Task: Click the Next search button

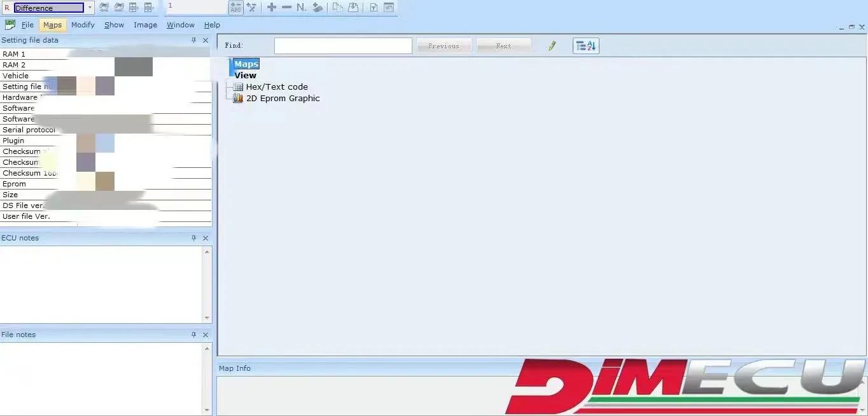Action: [503, 46]
